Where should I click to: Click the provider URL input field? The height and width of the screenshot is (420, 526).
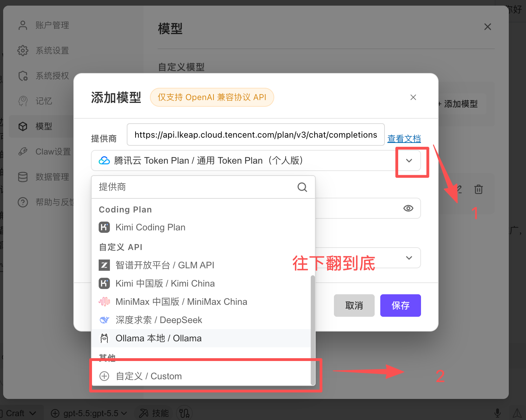(x=256, y=134)
